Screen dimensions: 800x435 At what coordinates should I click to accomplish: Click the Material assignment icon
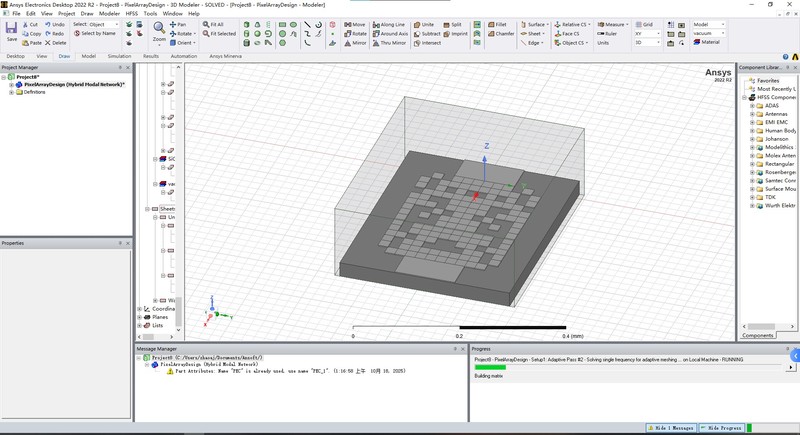click(x=707, y=43)
